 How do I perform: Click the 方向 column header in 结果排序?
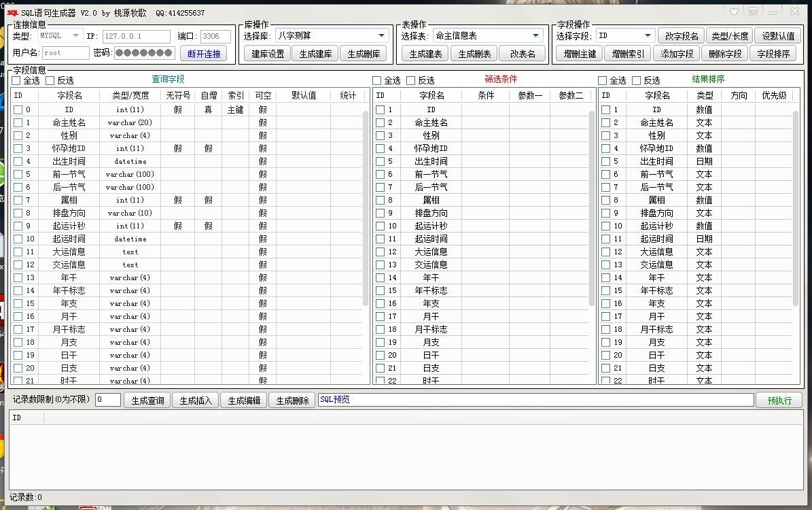(739, 95)
